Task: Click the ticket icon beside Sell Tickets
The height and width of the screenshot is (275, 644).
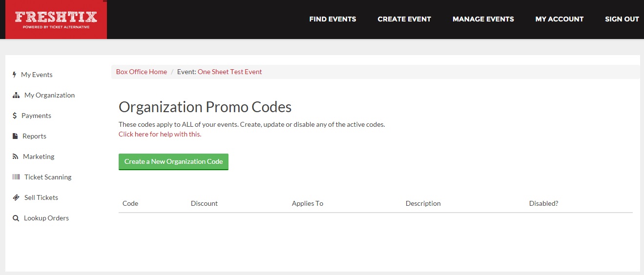Action: (x=16, y=197)
